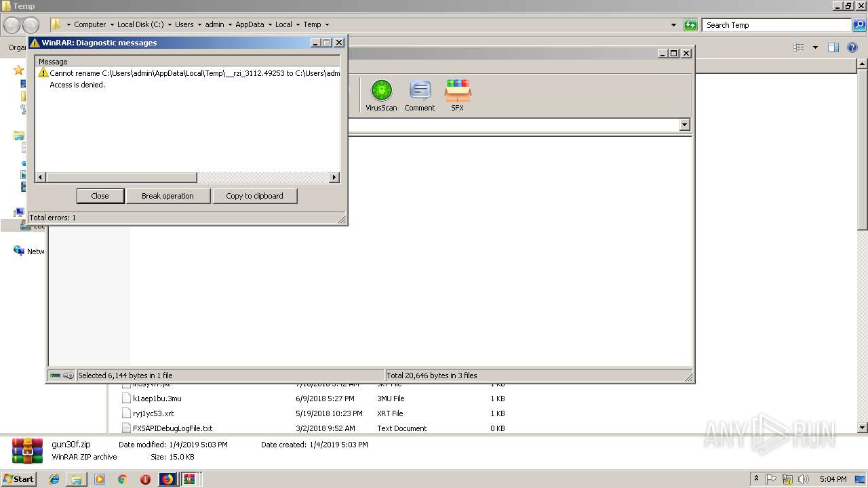Expand the dropdown arrow after Computer breadcrumb
868x488 pixels.
click(x=112, y=25)
